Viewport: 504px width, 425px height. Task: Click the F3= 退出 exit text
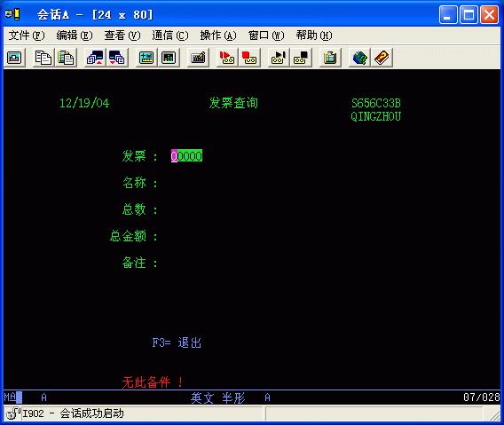[x=177, y=342]
